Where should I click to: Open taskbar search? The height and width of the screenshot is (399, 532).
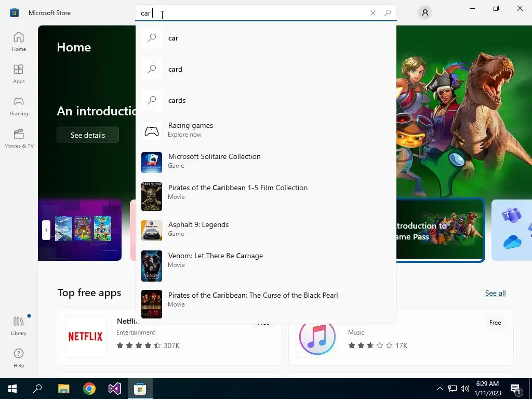[37, 389]
